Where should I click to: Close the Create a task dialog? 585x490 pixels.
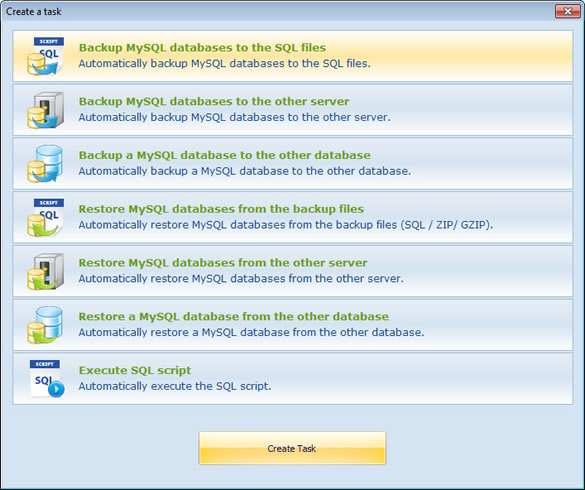click(567, 11)
